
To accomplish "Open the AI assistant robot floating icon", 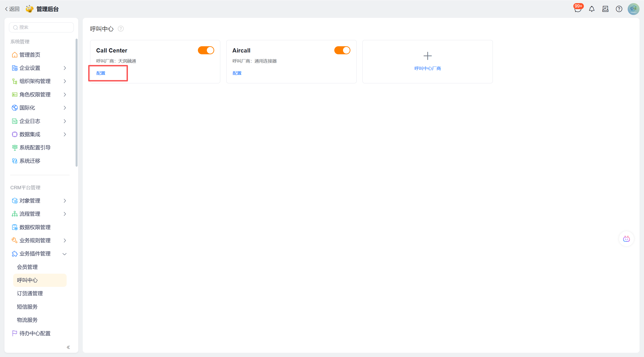I will 626,239.
